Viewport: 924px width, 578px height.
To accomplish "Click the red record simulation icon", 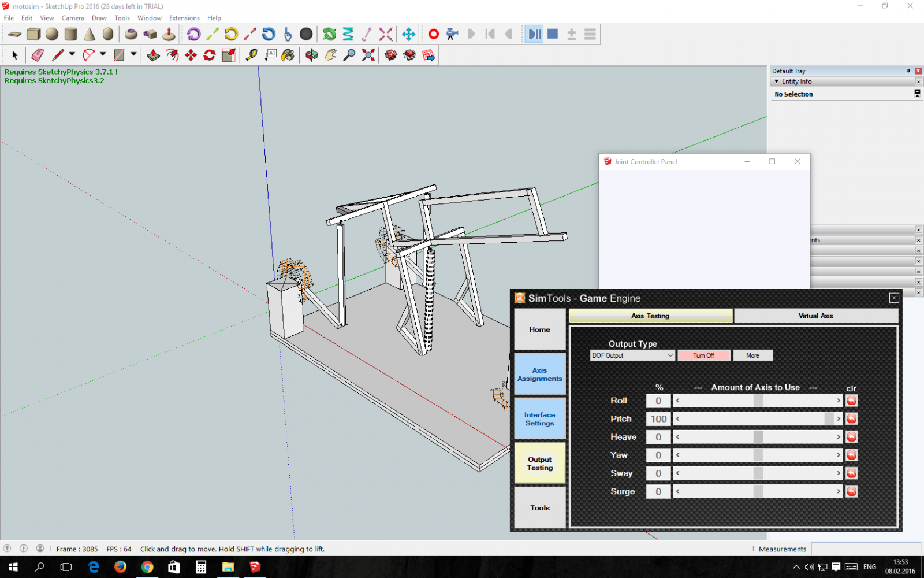I will coord(433,34).
